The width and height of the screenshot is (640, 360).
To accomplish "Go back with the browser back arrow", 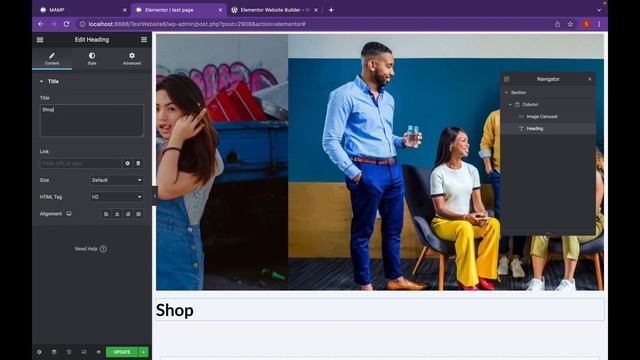I will 41,24.
